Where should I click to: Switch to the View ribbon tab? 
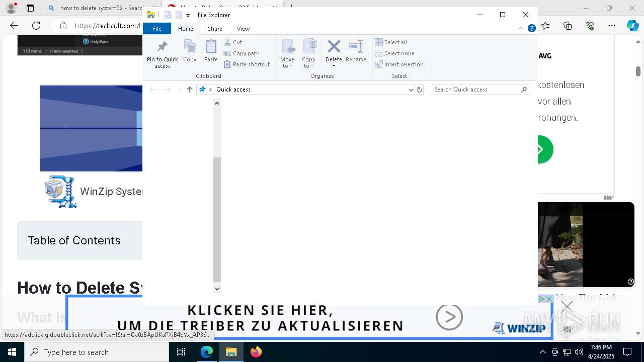243,29
